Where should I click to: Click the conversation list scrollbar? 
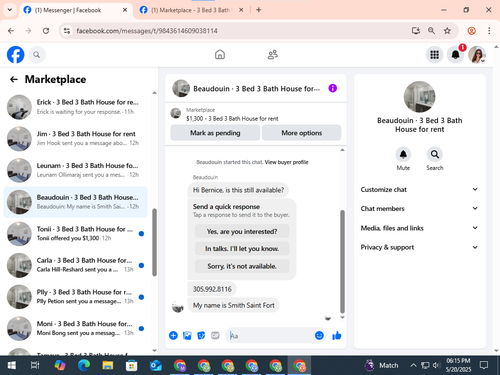[x=154, y=242]
